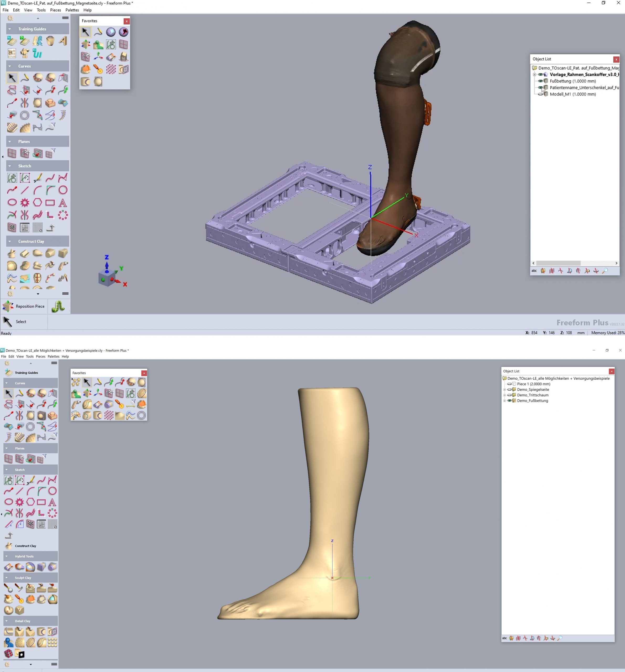625x672 pixels.
Task: Select the ring icon in lower Favorites
Action: 142,415
